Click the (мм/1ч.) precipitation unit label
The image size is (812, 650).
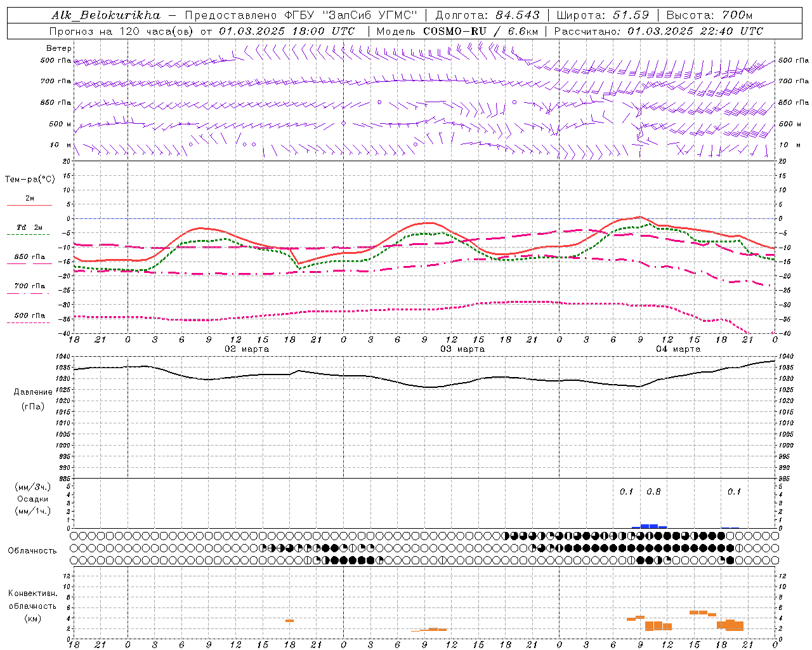point(33,511)
